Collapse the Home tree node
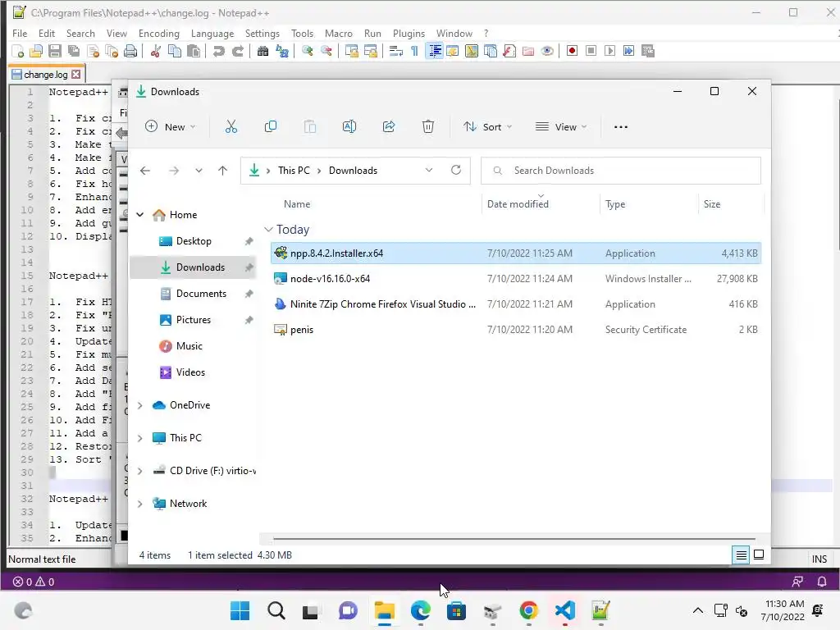The height and width of the screenshot is (630, 840). point(140,215)
